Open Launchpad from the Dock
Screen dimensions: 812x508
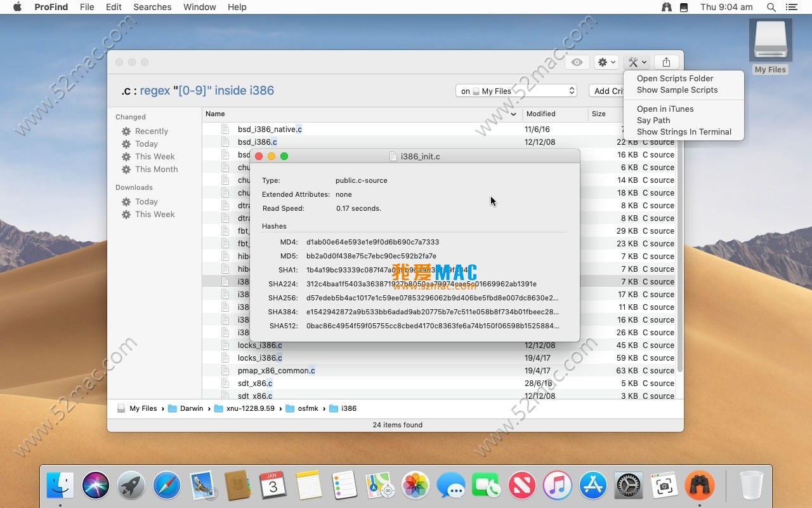[x=131, y=486]
